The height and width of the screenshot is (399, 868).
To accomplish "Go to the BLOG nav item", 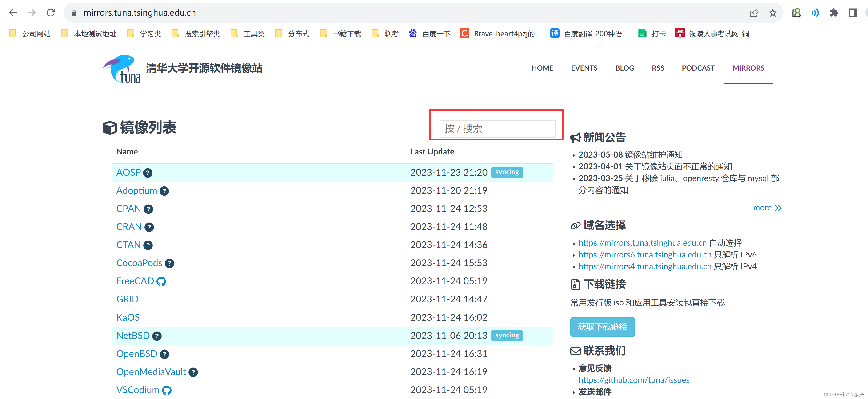I will tap(624, 68).
